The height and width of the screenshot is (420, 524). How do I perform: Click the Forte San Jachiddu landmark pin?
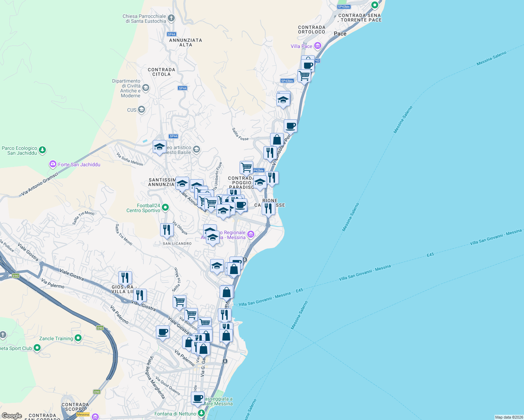pyautogui.click(x=53, y=164)
